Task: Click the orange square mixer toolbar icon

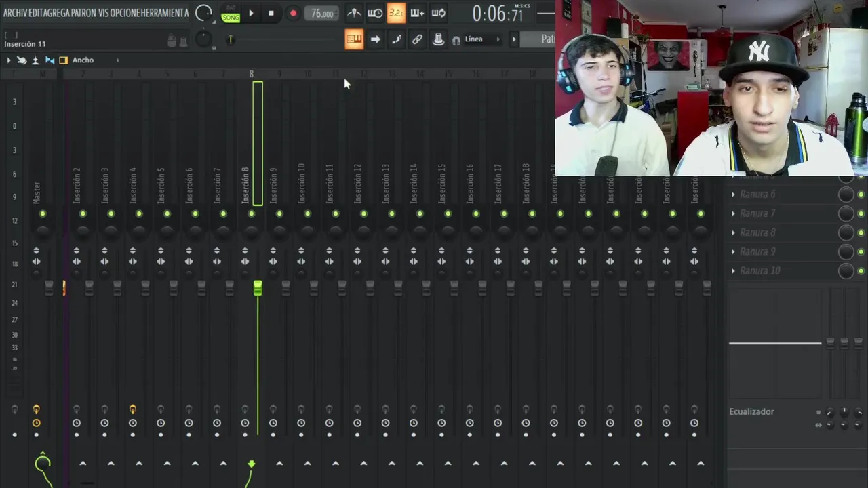Action: coord(63,60)
